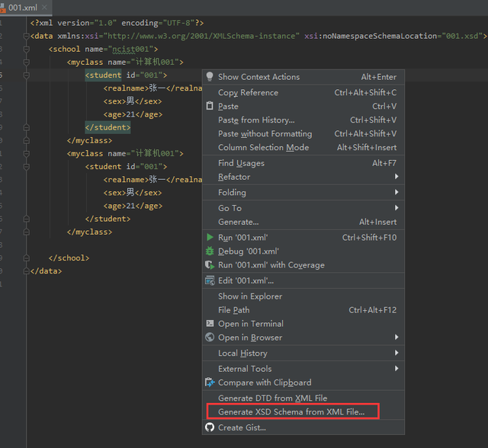Click the 001.xsd schema location value

click(x=462, y=36)
